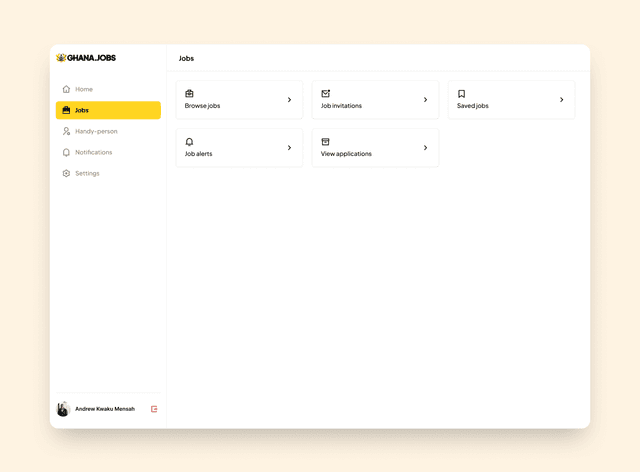Click the View applications archive icon

click(325, 142)
